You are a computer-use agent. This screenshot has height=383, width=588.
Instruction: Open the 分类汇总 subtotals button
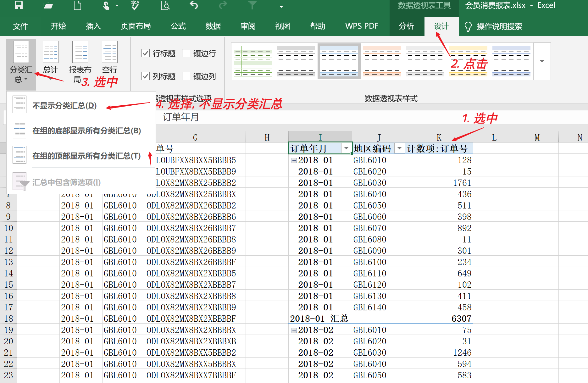[x=21, y=64]
